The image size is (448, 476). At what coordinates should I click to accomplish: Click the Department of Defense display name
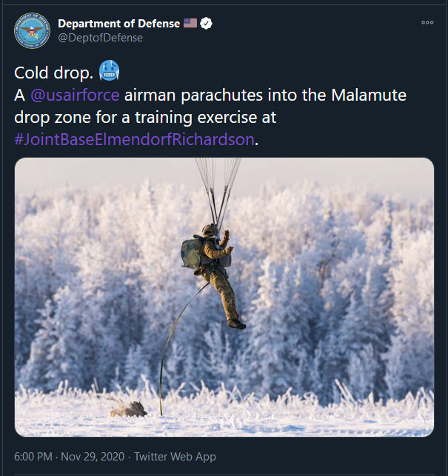(118, 24)
